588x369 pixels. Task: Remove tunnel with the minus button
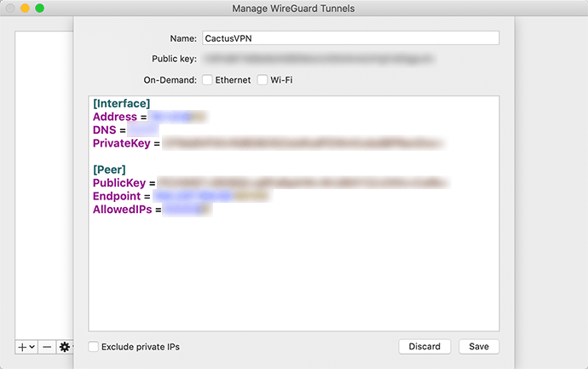(x=47, y=347)
